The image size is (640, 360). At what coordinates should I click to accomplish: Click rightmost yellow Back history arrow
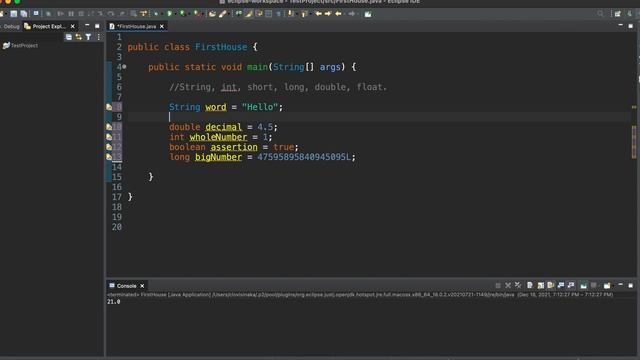(x=338, y=14)
